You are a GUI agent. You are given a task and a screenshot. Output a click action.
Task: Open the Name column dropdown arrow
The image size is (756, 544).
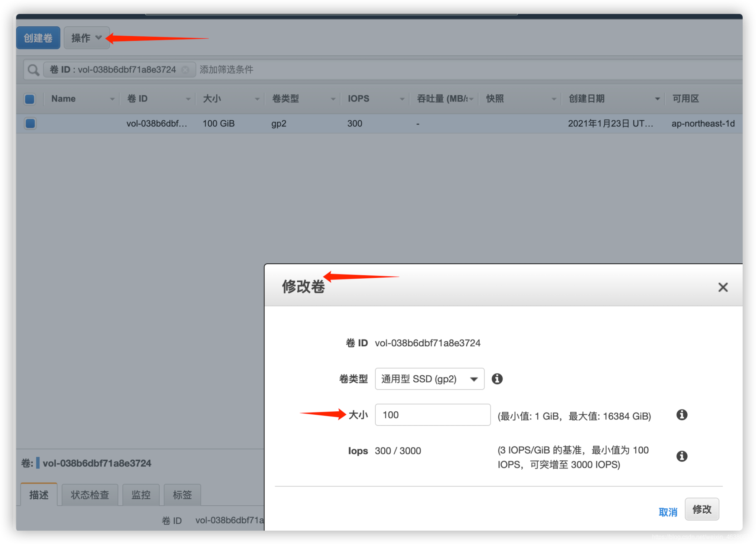112,99
